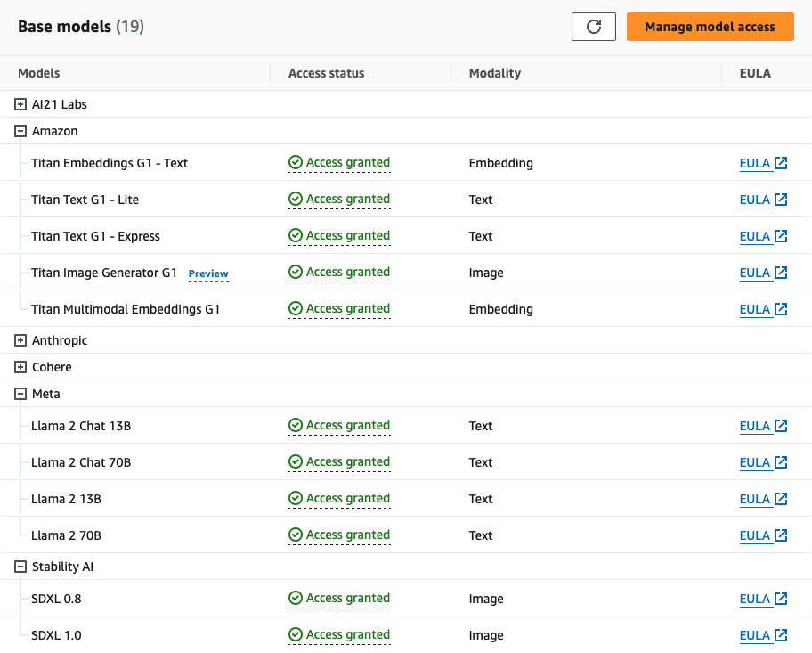Expand the AI21 Labs group

tap(20, 104)
